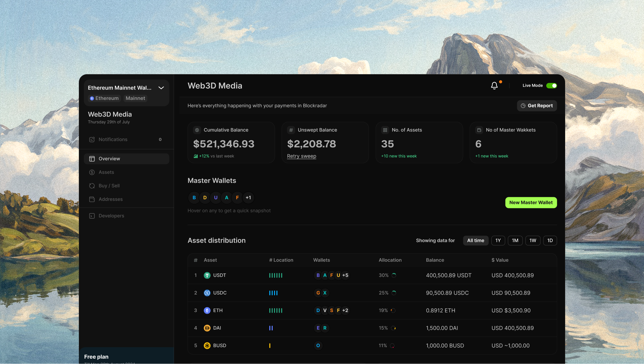Expand the Ethereum Mainnet wallet selector chevron

tap(161, 88)
